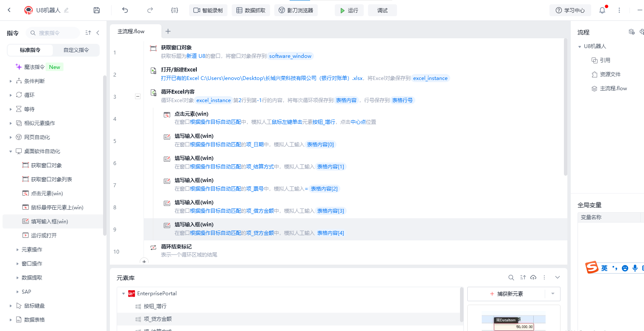Viewport: 644px width, 331px height.
Task: Switch to the 自定义指令 tab
Action: tap(76, 50)
